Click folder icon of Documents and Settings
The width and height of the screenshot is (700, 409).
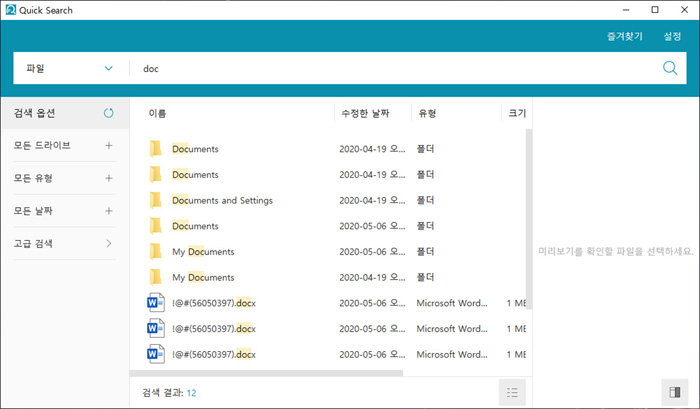point(155,200)
